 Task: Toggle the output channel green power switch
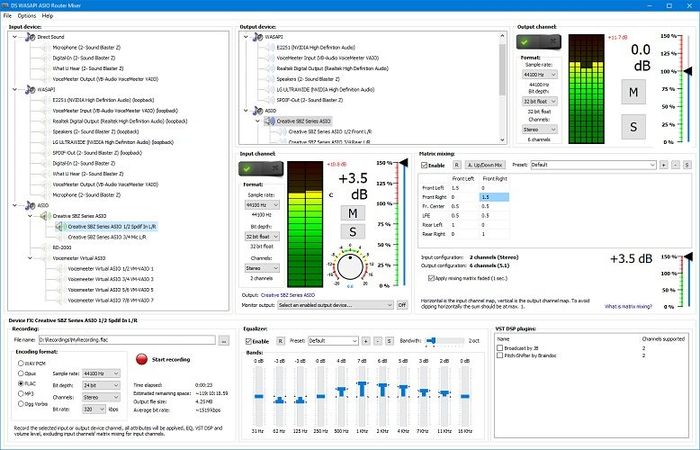click(x=531, y=42)
